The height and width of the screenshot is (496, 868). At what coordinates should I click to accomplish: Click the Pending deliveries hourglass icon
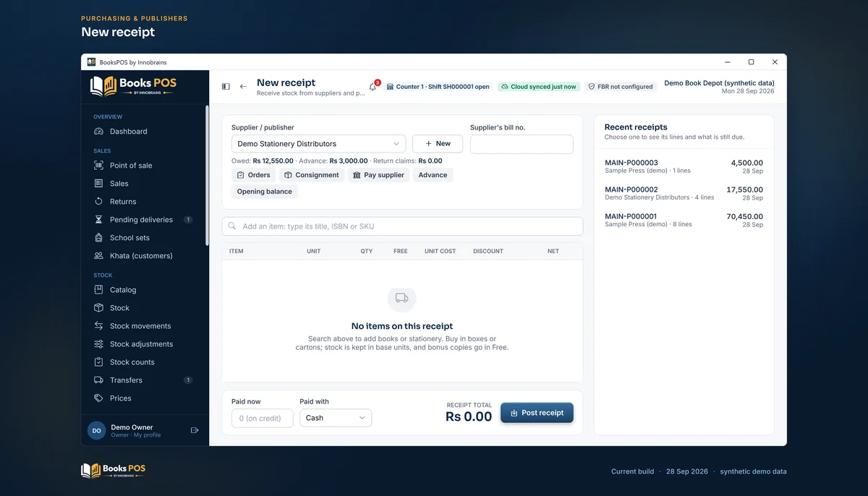coord(99,220)
